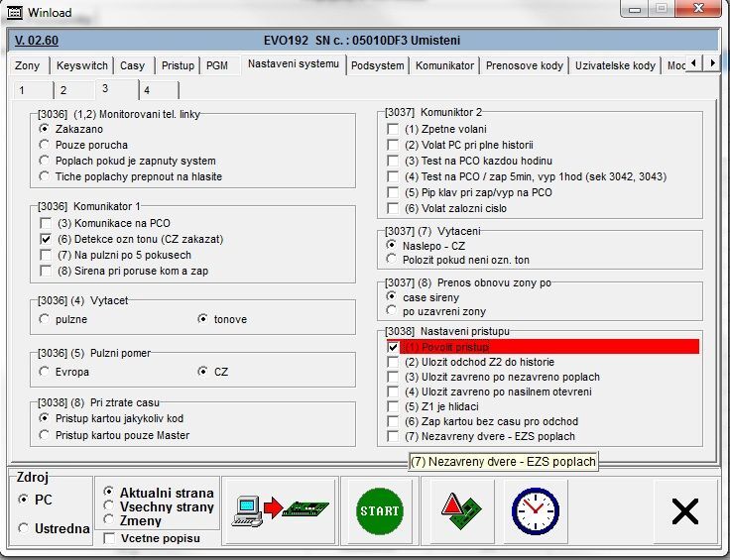Open the Podsystem tab

point(378,65)
